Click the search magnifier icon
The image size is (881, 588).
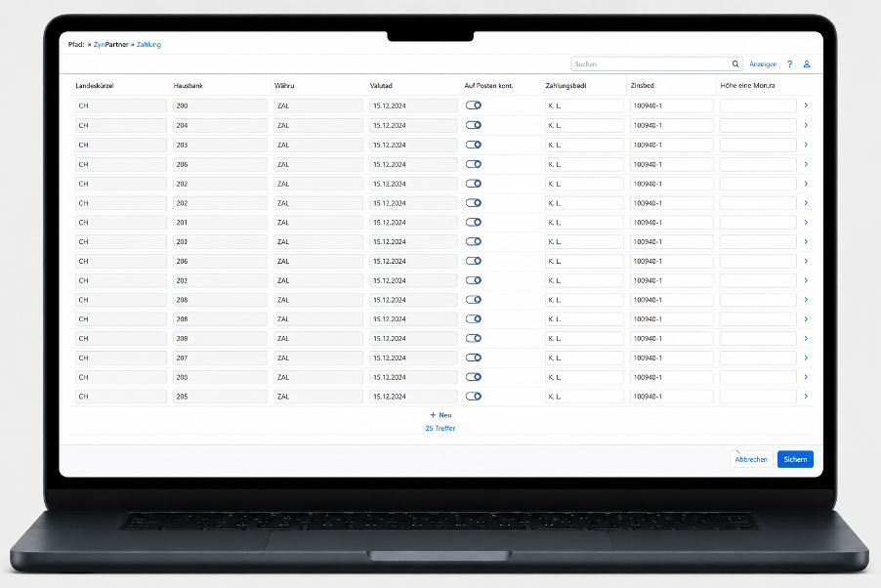coord(734,64)
